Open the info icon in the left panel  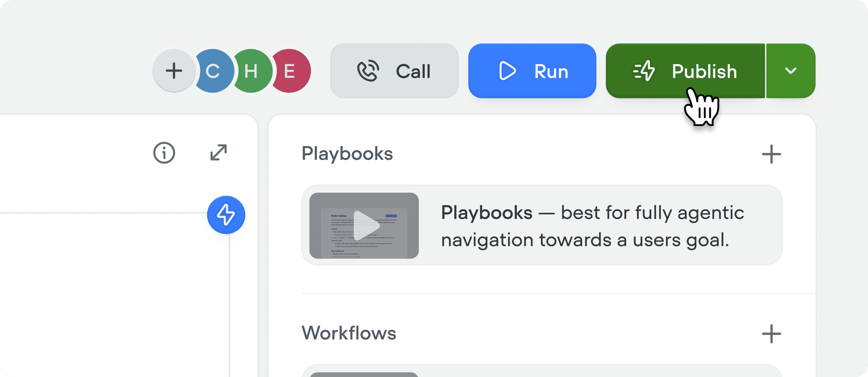pos(164,153)
